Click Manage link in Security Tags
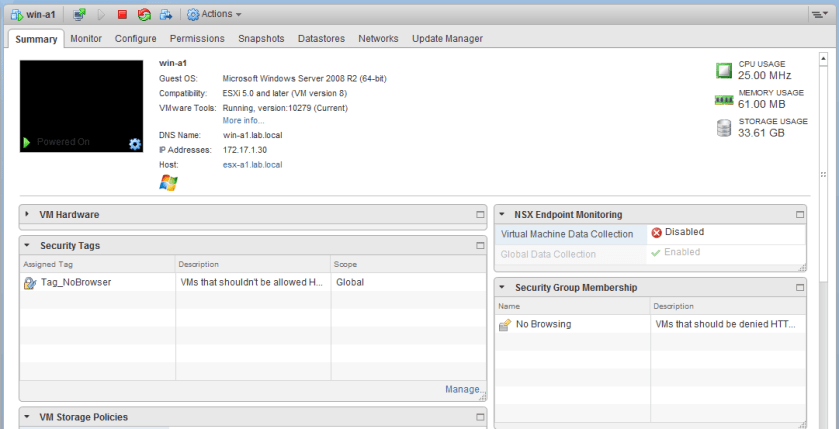The width and height of the screenshot is (839, 429). tap(464, 389)
